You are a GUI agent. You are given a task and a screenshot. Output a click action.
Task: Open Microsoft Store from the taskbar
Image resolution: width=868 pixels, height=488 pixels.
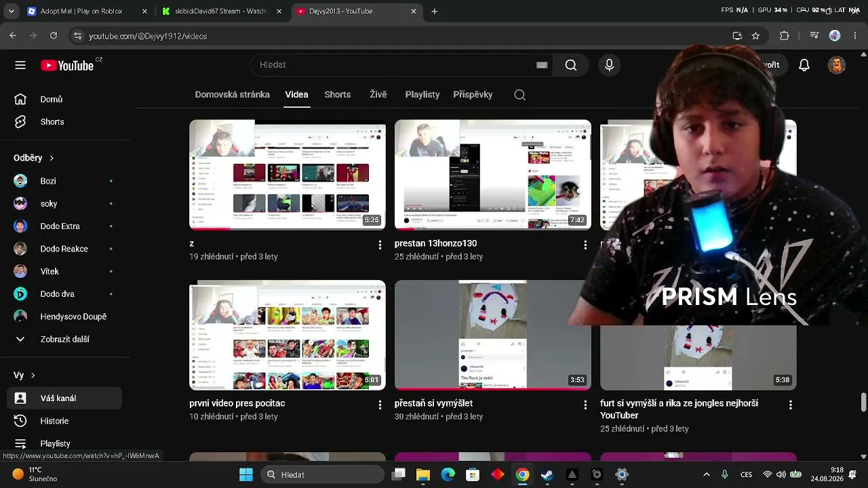pos(473,474)
